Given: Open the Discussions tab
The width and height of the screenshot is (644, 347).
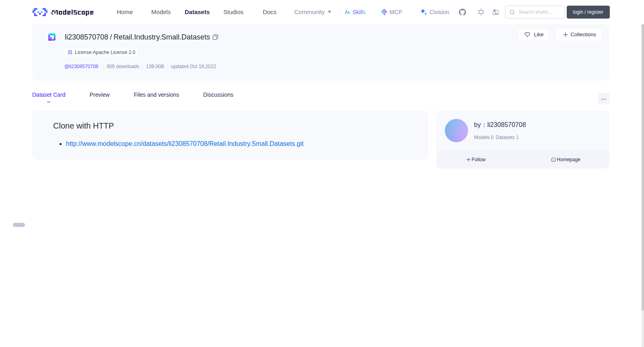Looking at the screenshot, I should [218, 95].
